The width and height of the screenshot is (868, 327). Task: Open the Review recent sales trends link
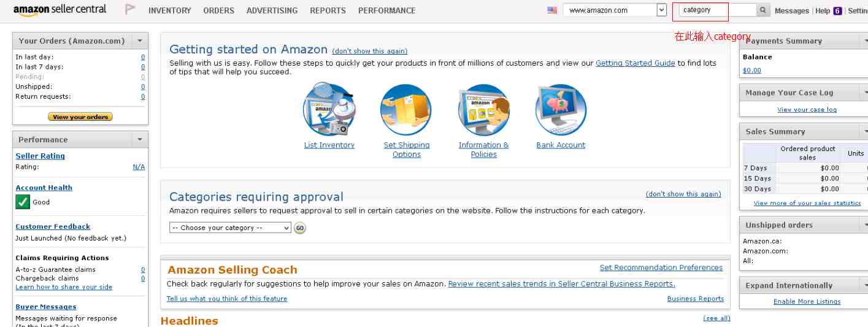562,284
